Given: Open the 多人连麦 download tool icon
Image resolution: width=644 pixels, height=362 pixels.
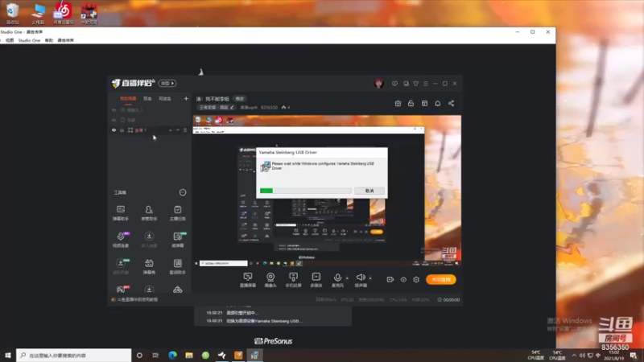Looking at the screenshot, I should click(149, 240).
